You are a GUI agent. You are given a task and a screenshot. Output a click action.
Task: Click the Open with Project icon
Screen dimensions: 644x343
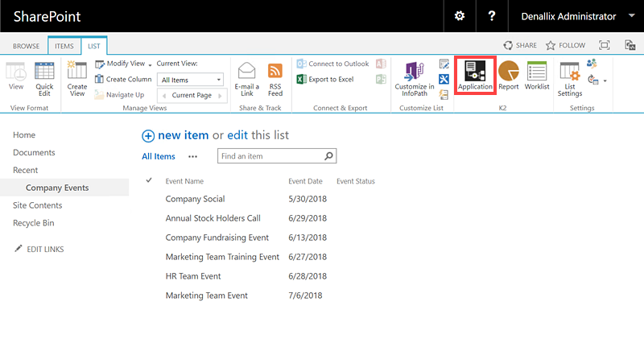point(381,79)
